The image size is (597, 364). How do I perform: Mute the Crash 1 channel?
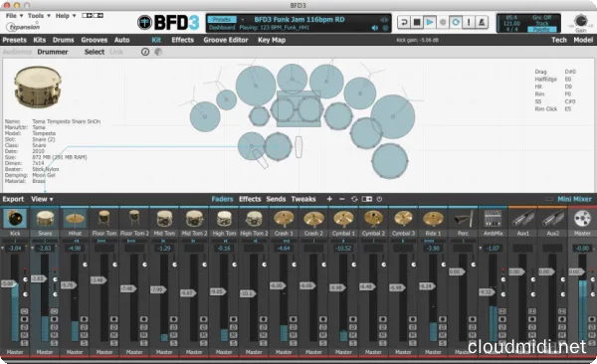pos(294,335)
